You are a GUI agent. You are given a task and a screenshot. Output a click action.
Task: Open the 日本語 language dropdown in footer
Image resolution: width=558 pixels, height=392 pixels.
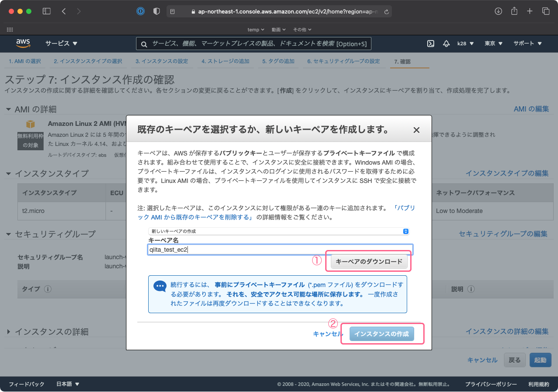(68, 384)
